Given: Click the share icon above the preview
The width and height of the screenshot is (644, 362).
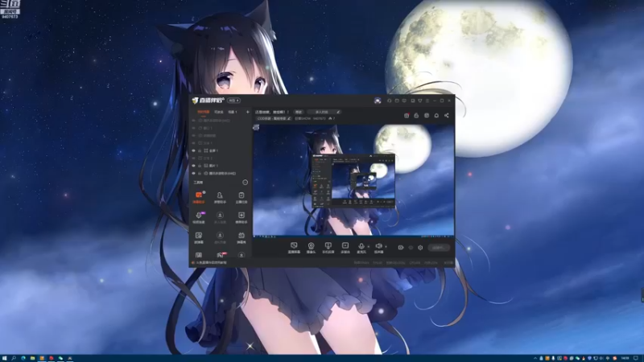Looking at the screenshot, I should coord(447,115).
